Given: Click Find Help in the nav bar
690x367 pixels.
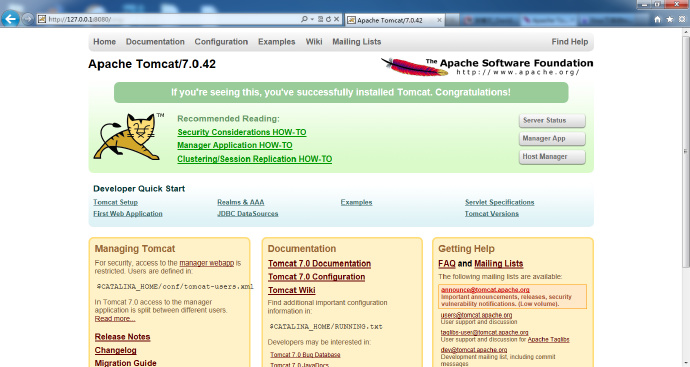Looking at the screenshot, I should [569, 42].
